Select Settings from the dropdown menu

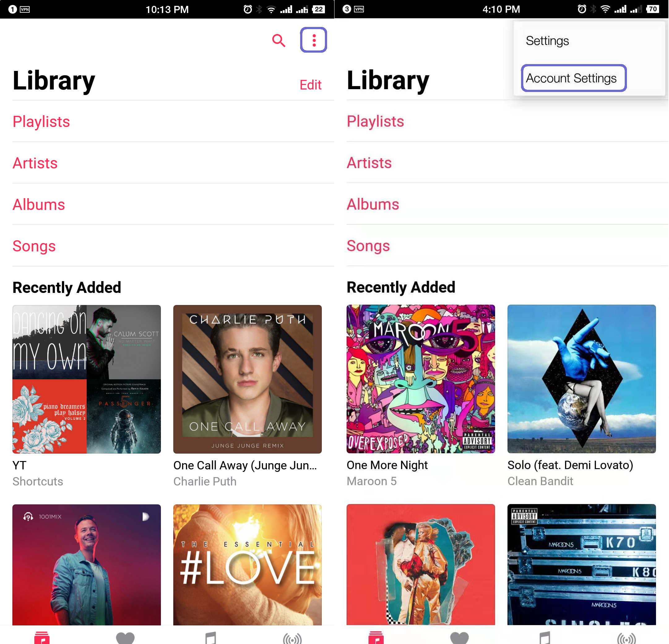point(546,40)
